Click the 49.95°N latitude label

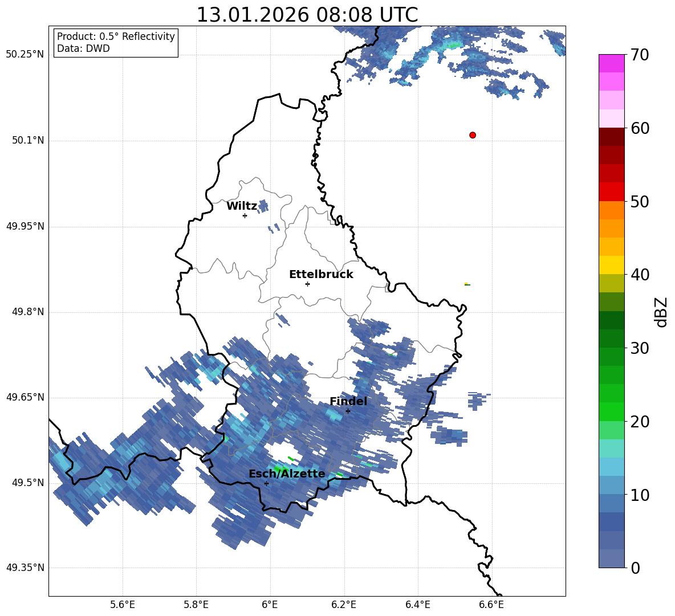[25, 226]
